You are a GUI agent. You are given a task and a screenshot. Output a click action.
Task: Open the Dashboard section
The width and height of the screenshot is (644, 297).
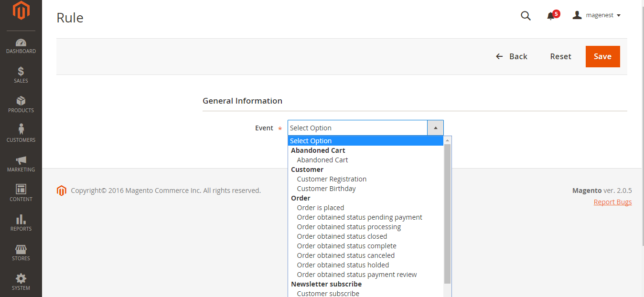[x=21, y=46]
